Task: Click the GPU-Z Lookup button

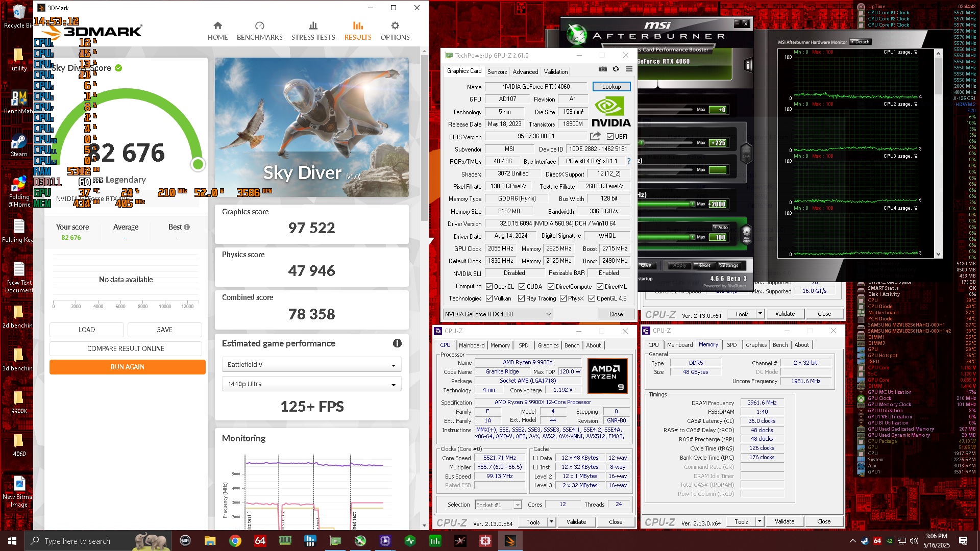Action: pyautogui.click(x=611, y=87)
